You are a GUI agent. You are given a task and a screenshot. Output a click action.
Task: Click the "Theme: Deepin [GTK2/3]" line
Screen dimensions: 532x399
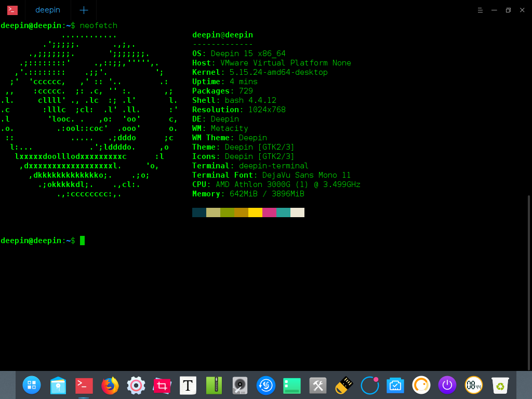pyautogui.click(x=243, y=147)
